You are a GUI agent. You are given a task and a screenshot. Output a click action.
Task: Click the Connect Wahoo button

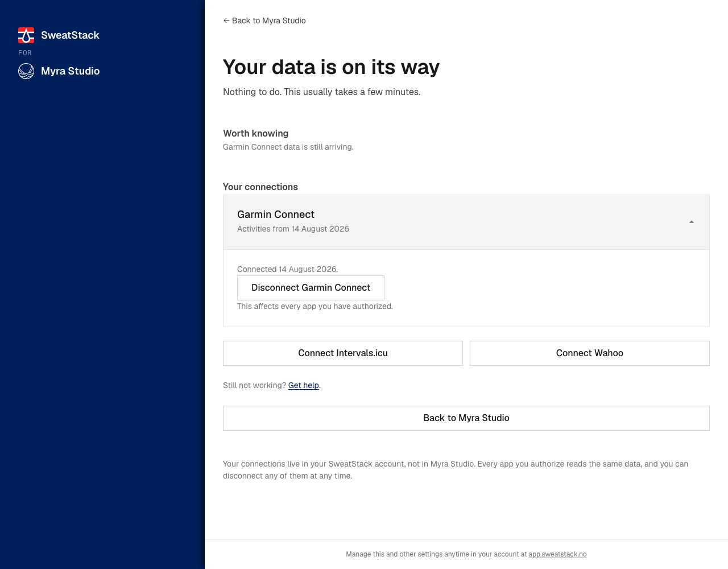pos(590,353)
